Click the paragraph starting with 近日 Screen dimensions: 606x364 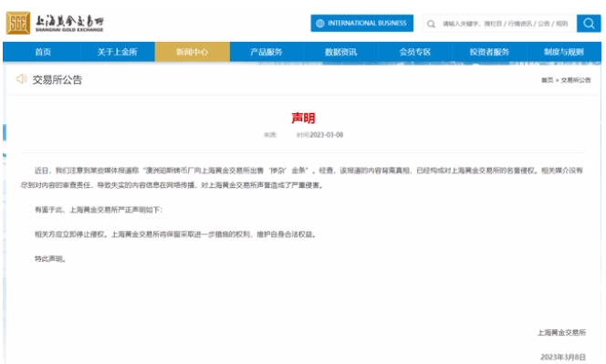coord(302,178)
